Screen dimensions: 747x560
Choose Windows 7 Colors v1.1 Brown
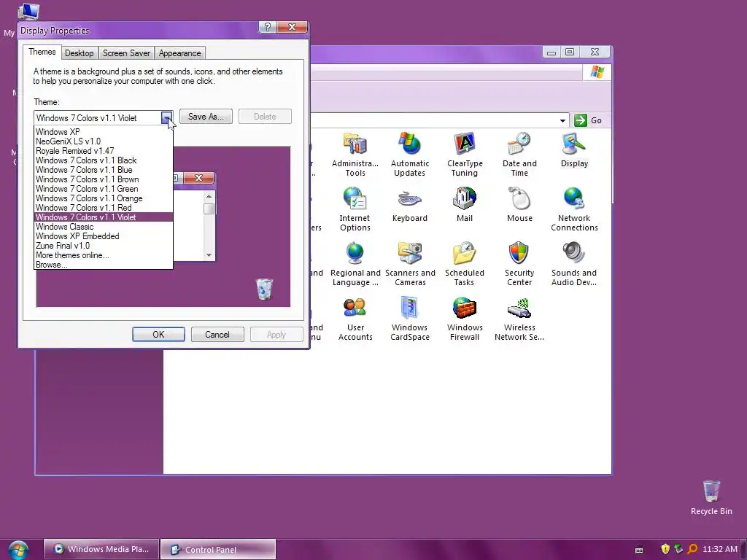pos(104,179)
